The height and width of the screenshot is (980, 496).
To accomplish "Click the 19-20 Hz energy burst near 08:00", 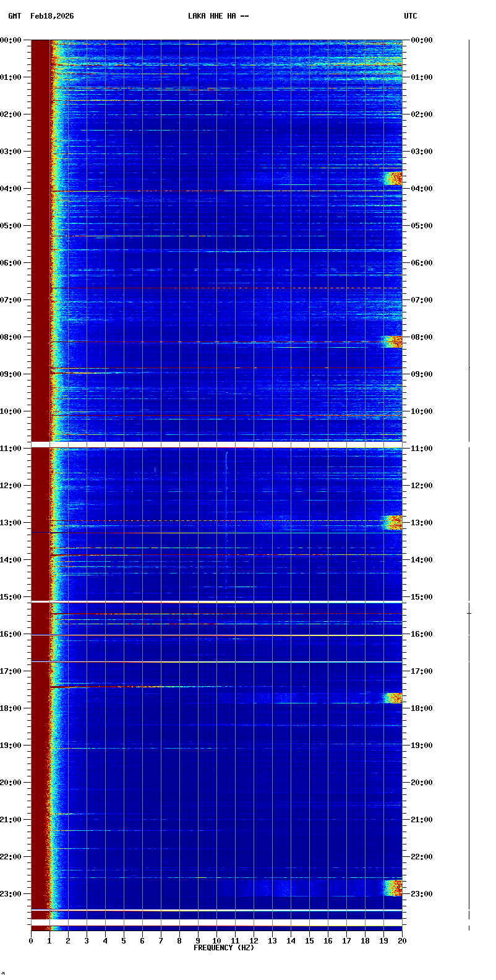I will (393, 342).
